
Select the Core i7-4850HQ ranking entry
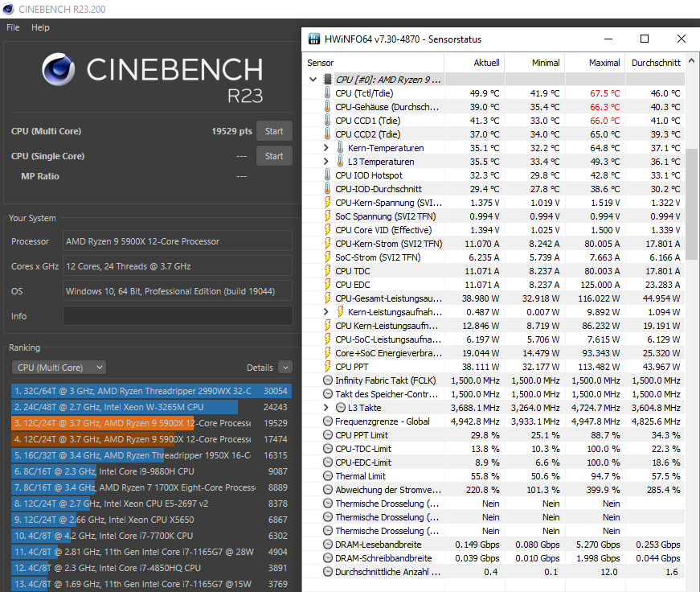pyautogui.click(x=151, y=568)
